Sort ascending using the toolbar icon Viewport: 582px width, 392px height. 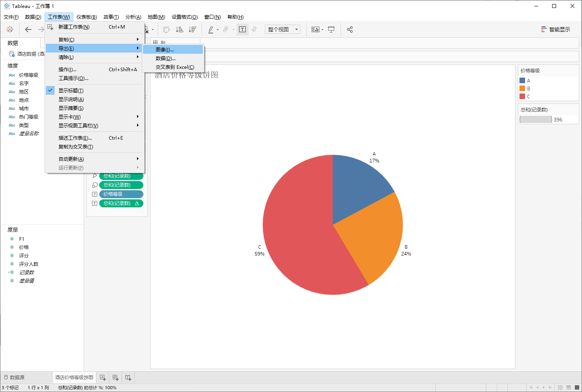point(180,29)
